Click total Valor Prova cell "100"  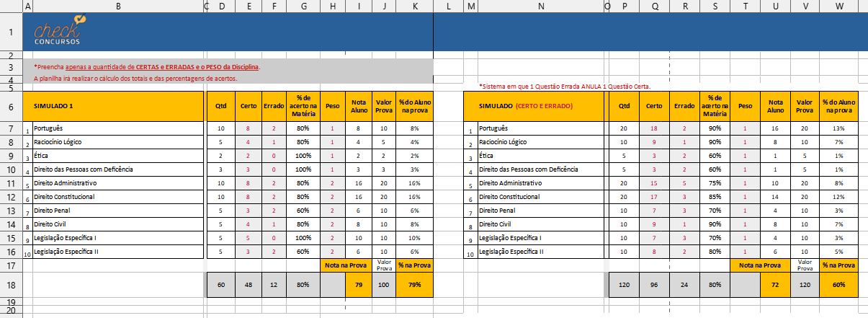[384, 285]
